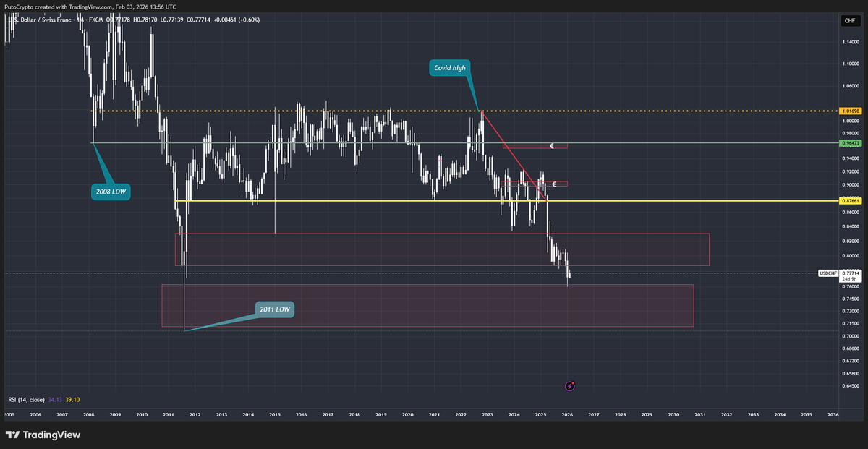Screen dimensions: 868x449
Task: Click the yellow RSI value 39.10
Action: point(72,399)
